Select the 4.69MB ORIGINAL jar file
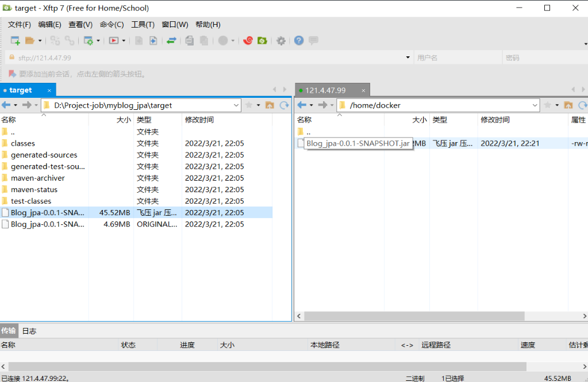Viewport: 588px width, 382px height. click(136, 224)
